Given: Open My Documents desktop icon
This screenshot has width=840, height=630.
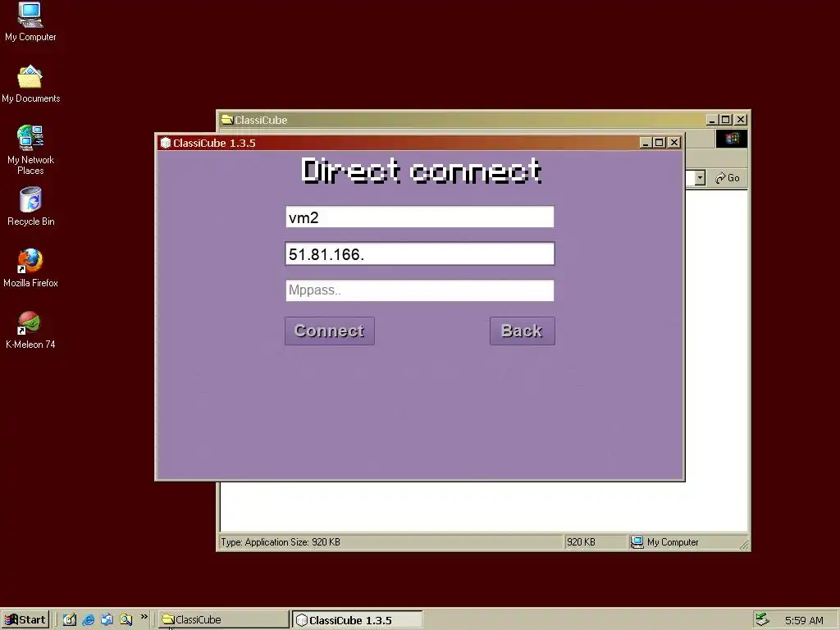Looking at the screenshot, I should [30, 84].
